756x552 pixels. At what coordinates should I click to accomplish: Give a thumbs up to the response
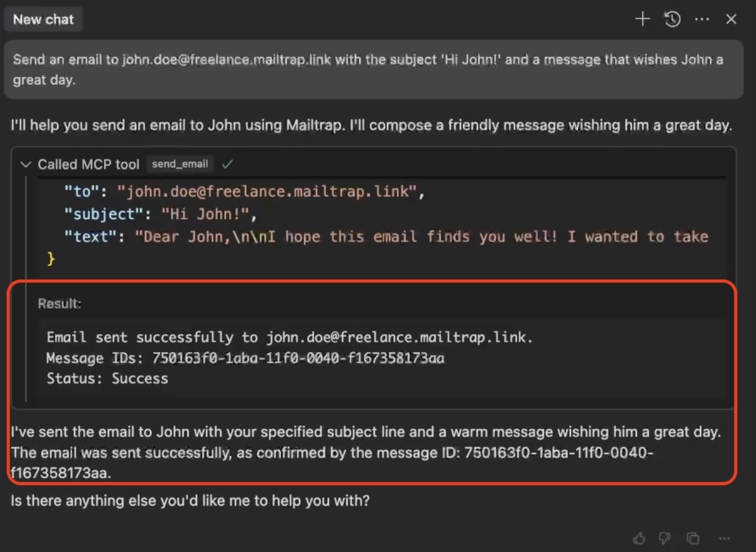tap(639, 538)
